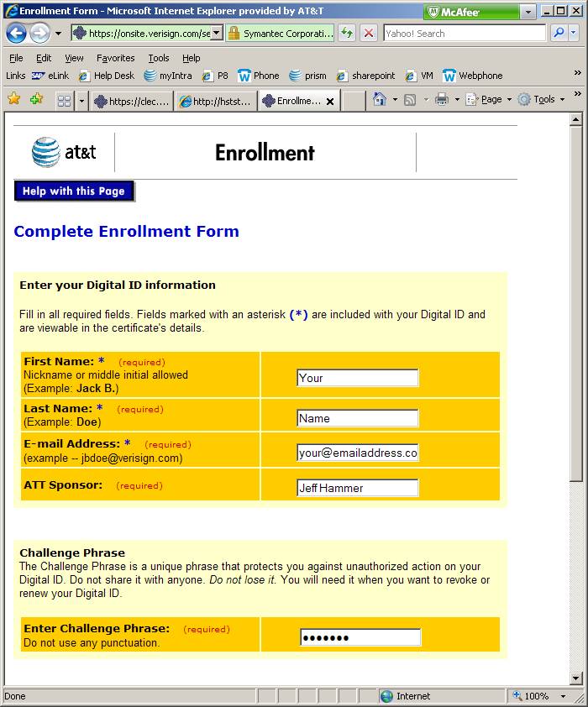The image size is (588, 707).
Task: Open the recent pages dropdown beside Forward
Action: 58,34
